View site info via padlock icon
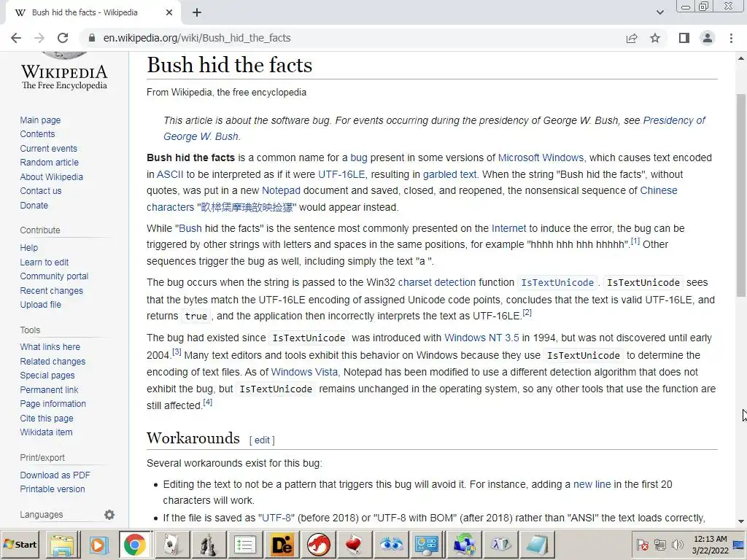 pos(92,38)
